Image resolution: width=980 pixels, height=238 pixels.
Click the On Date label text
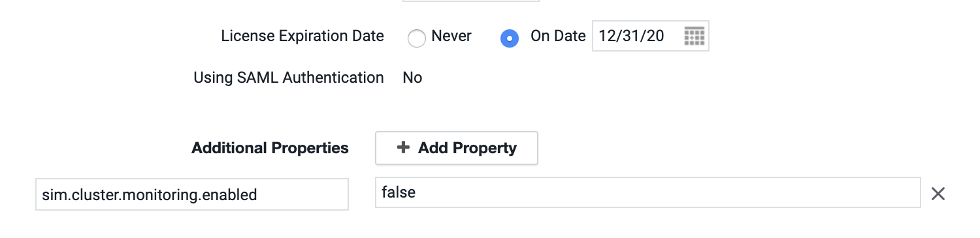tap(558, 36)
